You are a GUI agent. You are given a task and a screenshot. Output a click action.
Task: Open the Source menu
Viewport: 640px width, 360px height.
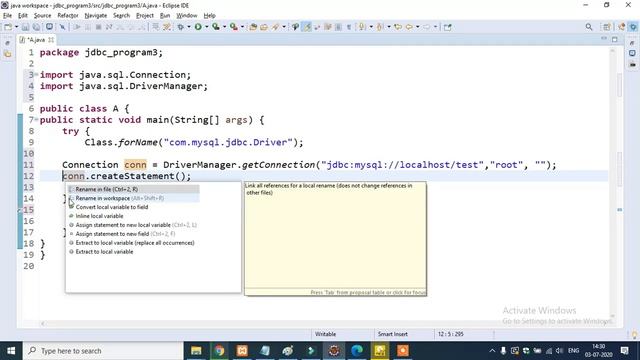click(42, 16)
